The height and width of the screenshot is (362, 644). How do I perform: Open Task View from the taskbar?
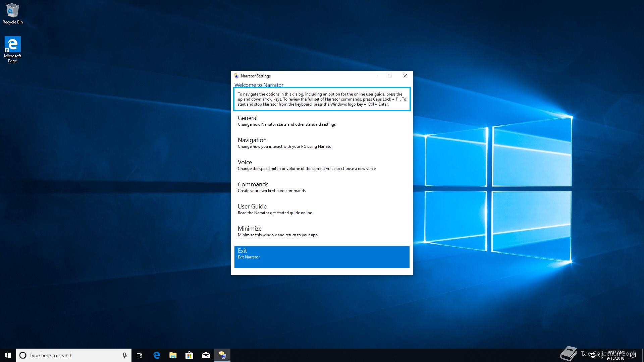[x=140, y=355]
